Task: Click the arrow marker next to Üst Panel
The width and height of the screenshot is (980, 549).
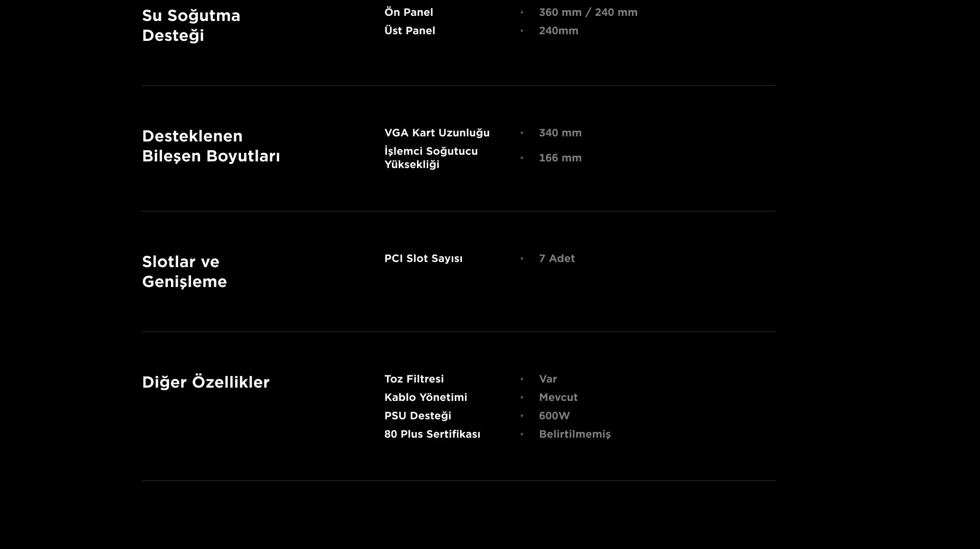Action: click(522, 31)
